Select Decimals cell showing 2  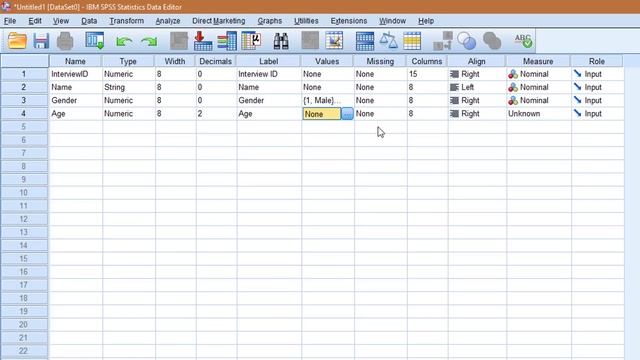pos(216,113)
